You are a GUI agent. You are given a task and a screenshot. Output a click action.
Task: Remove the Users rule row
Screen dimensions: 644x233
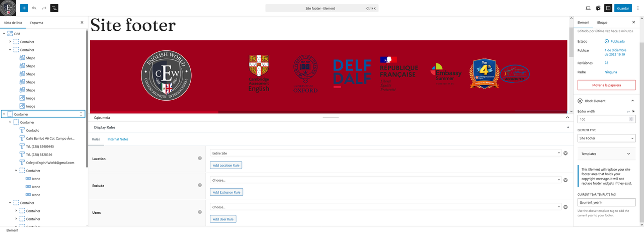(566, 207)
